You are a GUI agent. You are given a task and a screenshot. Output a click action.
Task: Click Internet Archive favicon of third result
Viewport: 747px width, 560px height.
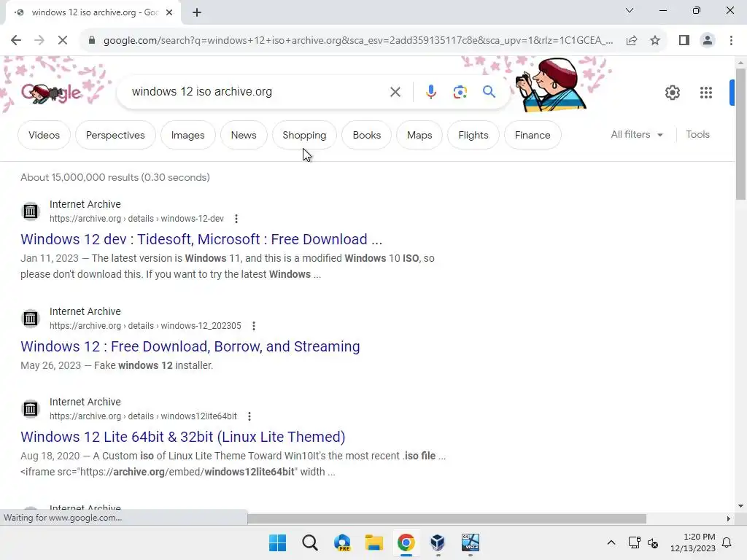click(31, 408)
